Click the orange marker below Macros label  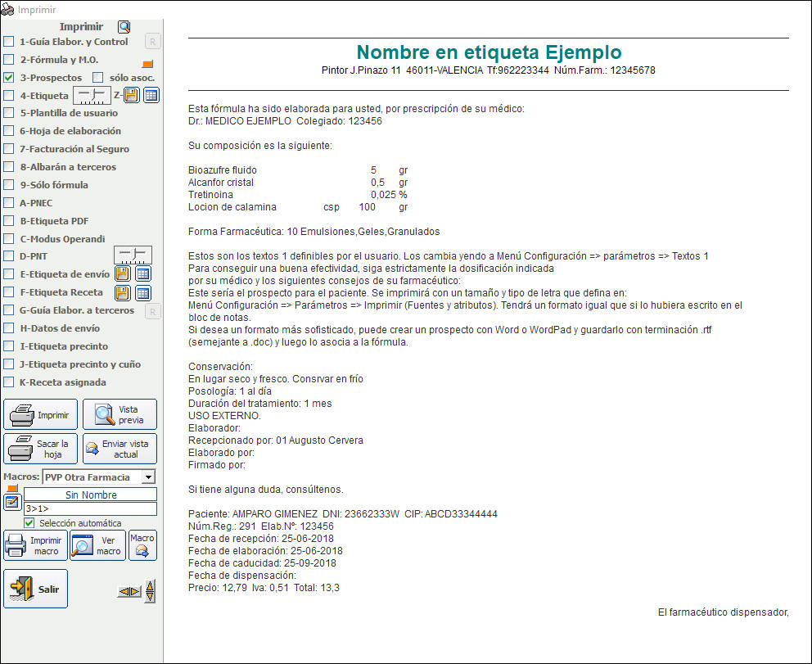click(12, 489)
